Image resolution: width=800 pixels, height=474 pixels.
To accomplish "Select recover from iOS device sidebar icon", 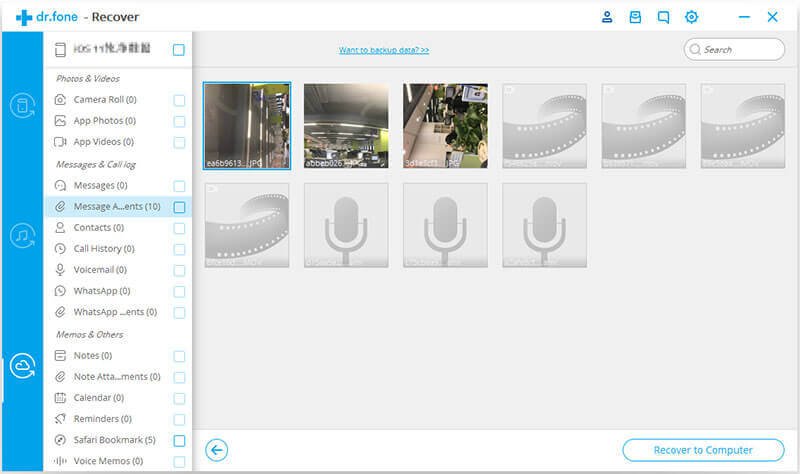I will pyautogui.click(x=22, y=106).
